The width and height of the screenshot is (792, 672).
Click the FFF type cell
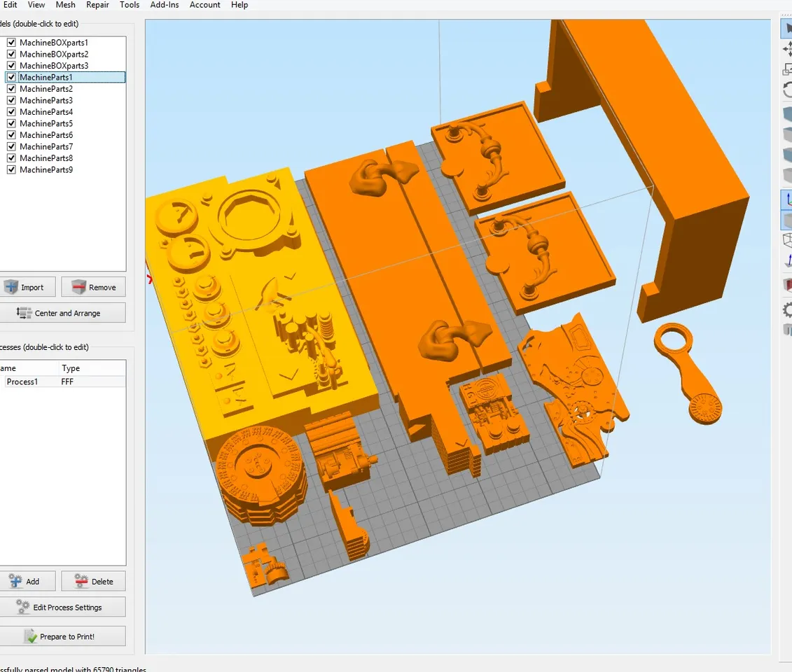pyautogui.click(x=67, y=381)
